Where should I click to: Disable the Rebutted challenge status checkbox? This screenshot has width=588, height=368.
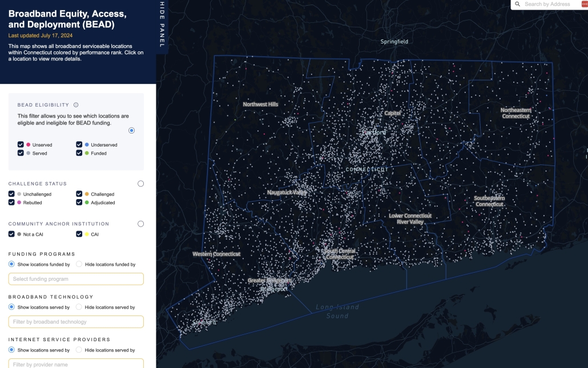[12, 203]
